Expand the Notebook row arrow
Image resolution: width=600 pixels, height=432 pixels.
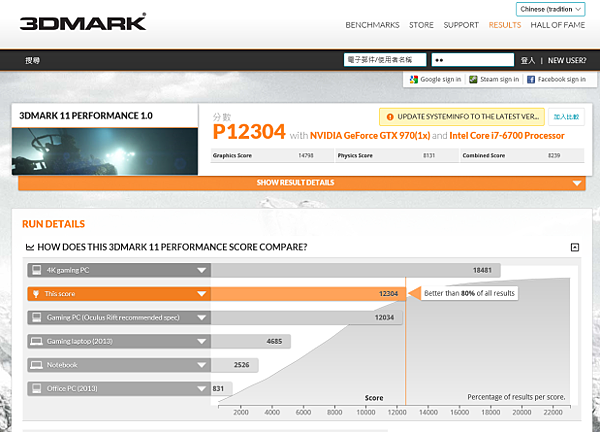pos(202,365)
